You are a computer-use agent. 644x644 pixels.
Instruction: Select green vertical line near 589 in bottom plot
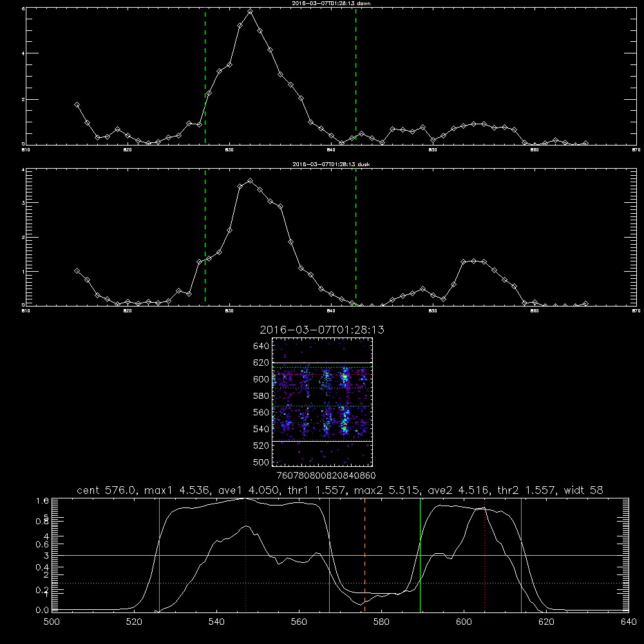420,554
